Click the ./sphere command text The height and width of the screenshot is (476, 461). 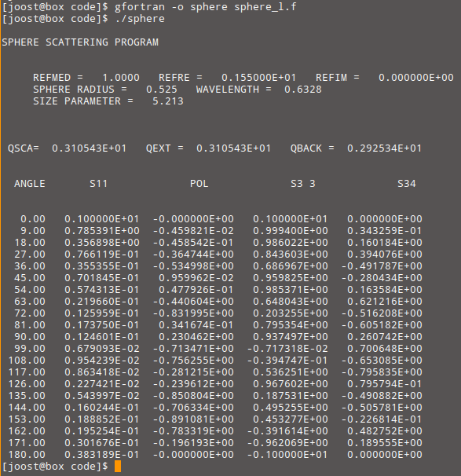pyautogui.click(x=140, y=19)
